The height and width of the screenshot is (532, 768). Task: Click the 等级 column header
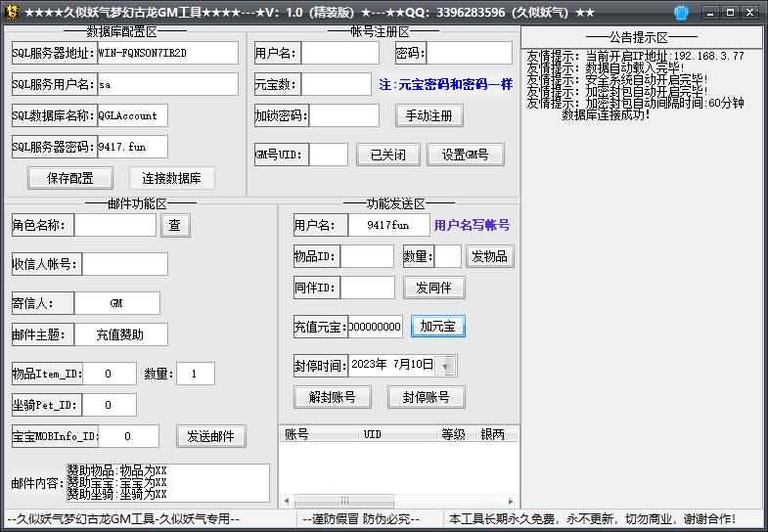pos(453,434)
